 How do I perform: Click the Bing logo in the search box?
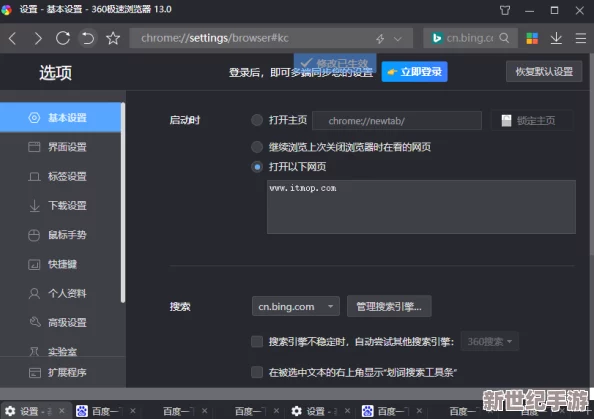click(x=437, y=38)
